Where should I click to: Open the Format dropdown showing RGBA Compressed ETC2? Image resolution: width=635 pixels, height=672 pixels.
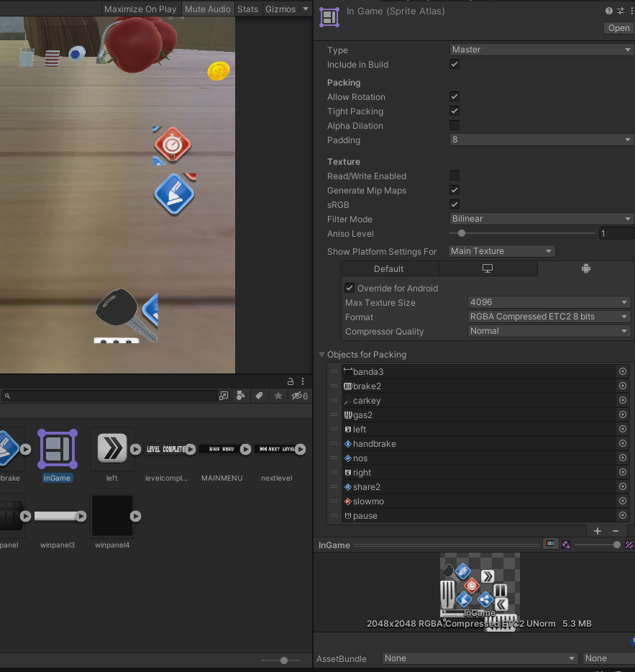pyautogui.click(x=548, y=317)
